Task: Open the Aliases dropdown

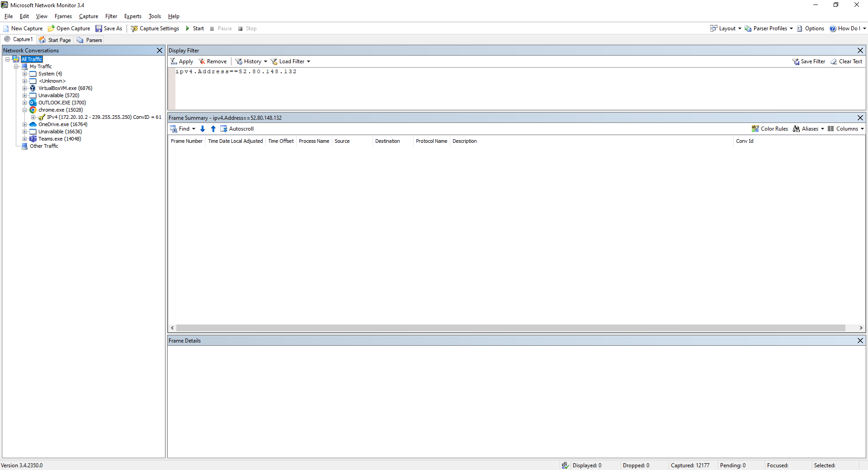Action: pyautogui.click(x=808, y=128)
